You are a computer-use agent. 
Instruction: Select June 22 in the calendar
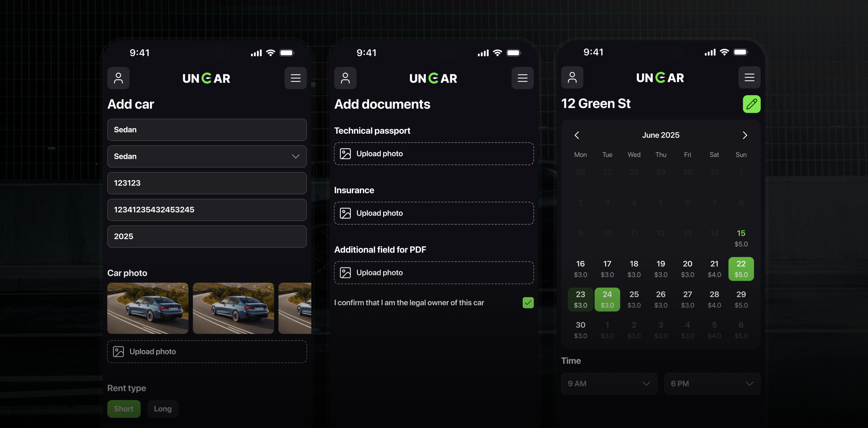pos(741,269)
